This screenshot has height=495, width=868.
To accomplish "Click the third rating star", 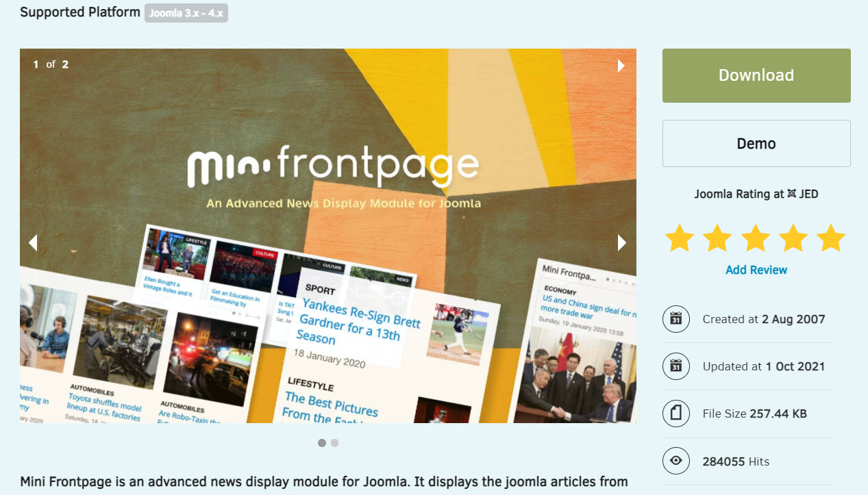I will (x=756, y=238).
